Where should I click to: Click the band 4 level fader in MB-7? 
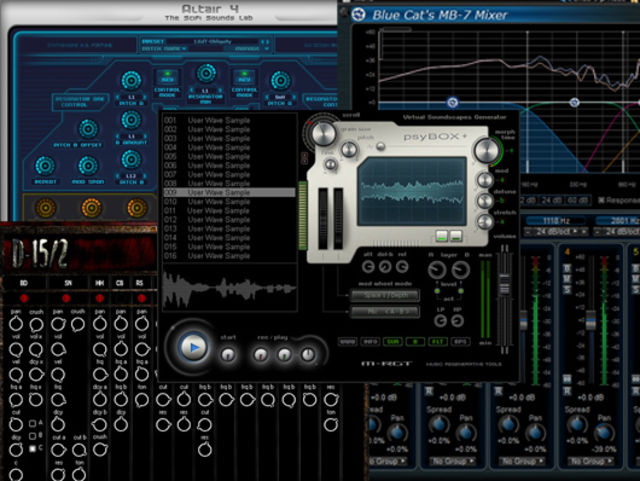(590, 320)
